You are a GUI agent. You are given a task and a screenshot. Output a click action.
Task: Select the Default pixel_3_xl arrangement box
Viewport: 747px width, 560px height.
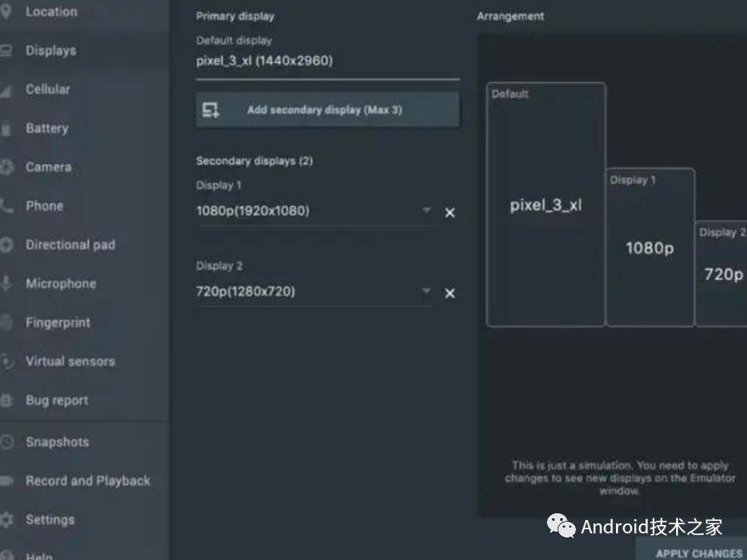click(x=546, y=204)
